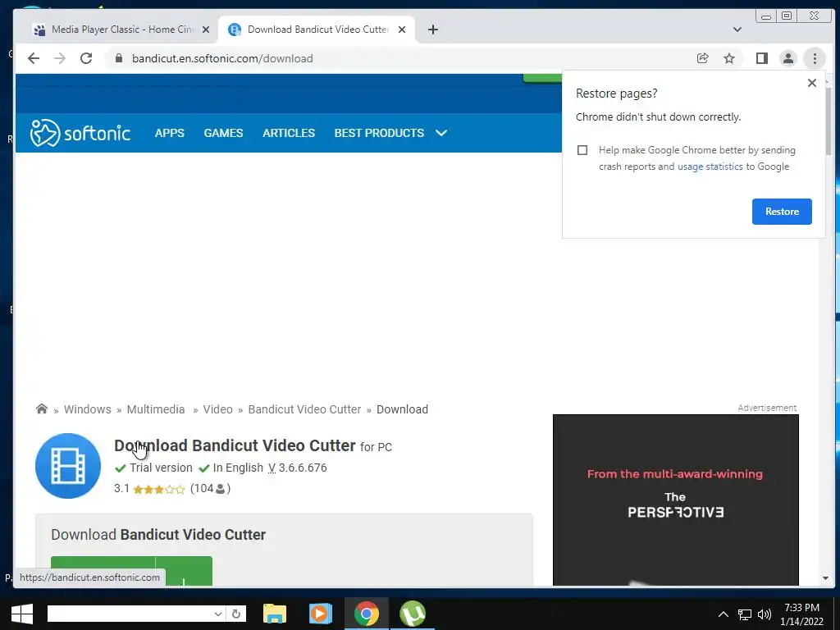The height and width of the screenshot is (630, 840).
Task: Open the volume tray icon
Action: click(765, 614)
